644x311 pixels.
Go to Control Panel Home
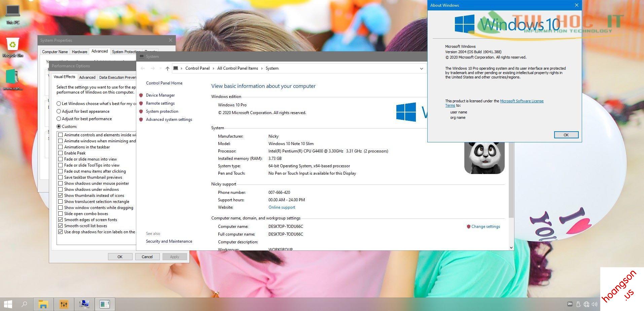pyautogui.click(x=164, y=83)
